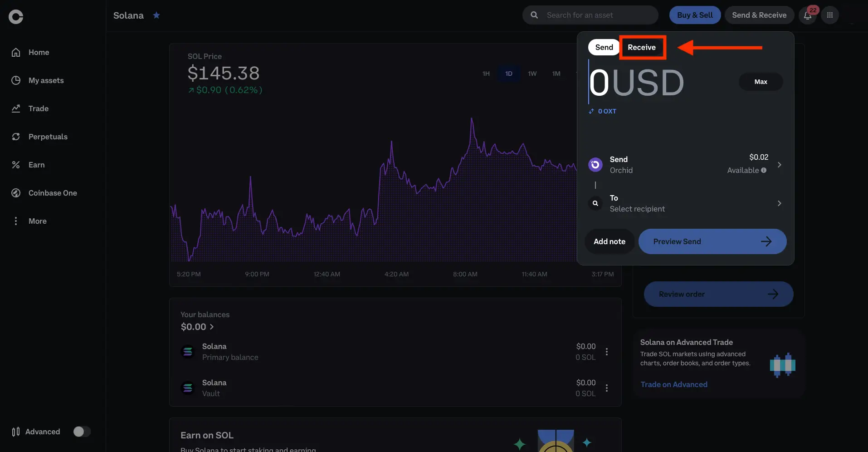Click the Advanced candlestick icon
Screen dimensions: 868x452
pos(16,432)
